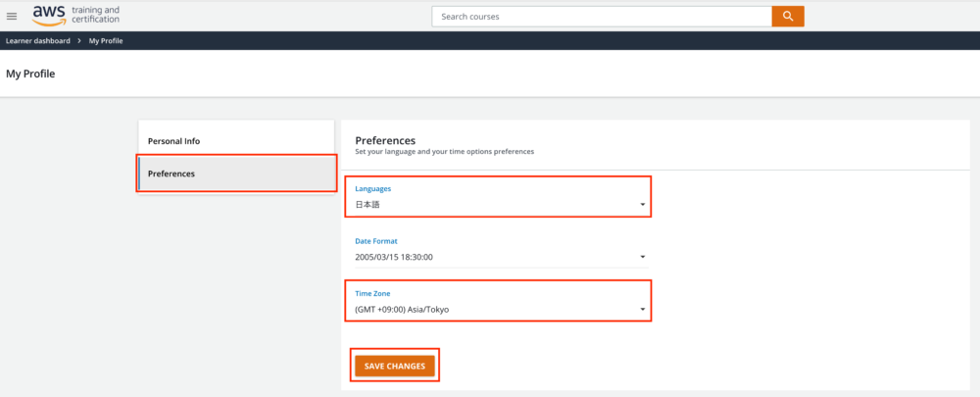
Task: Open the hamburger navigation menu
Action: [11, 17]
